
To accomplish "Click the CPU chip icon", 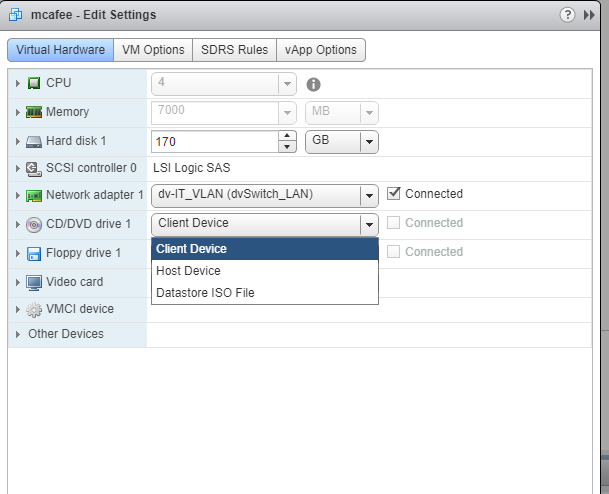I will [x=34, y=83].
